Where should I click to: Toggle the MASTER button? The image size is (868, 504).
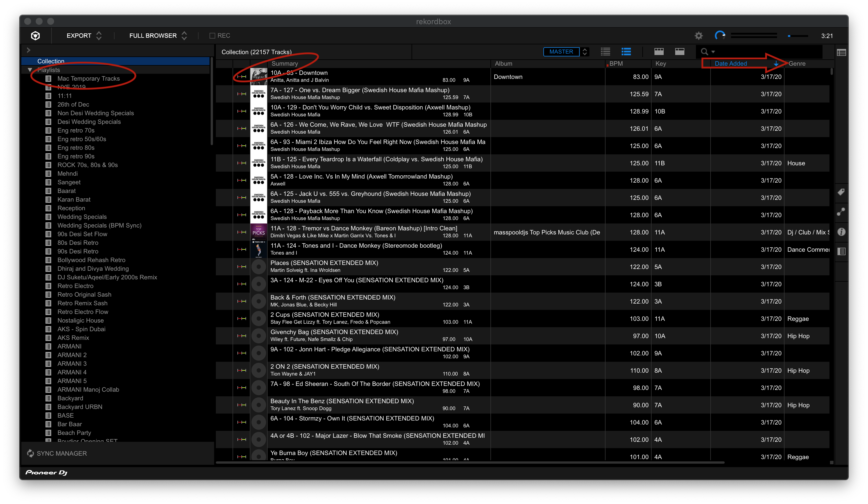click(561, 52)
